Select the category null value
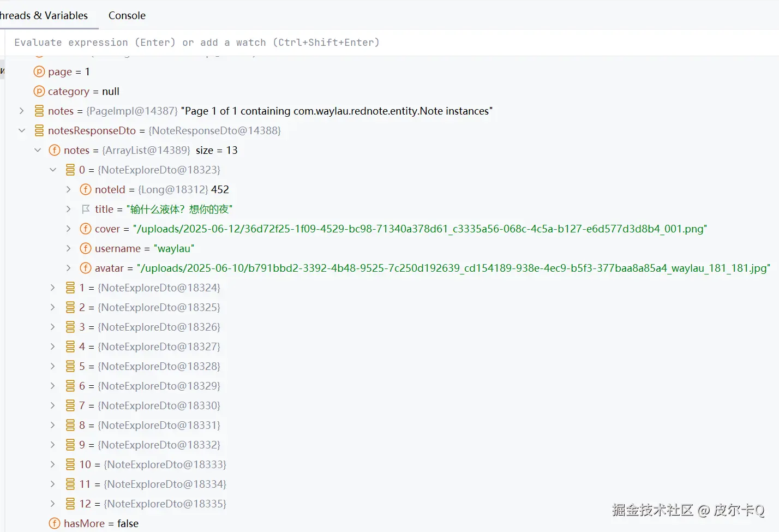The height and width of the screenshot is (532, 779). (x=111, y=91)
